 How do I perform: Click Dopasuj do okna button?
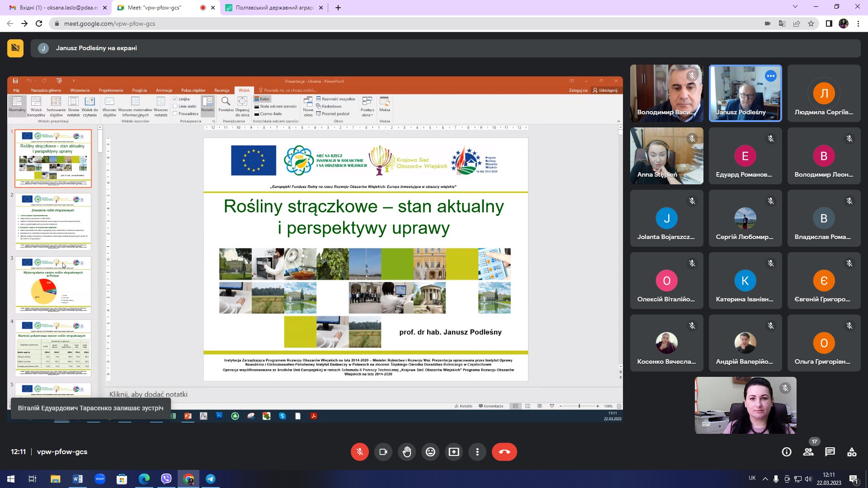tap(242, 107)
